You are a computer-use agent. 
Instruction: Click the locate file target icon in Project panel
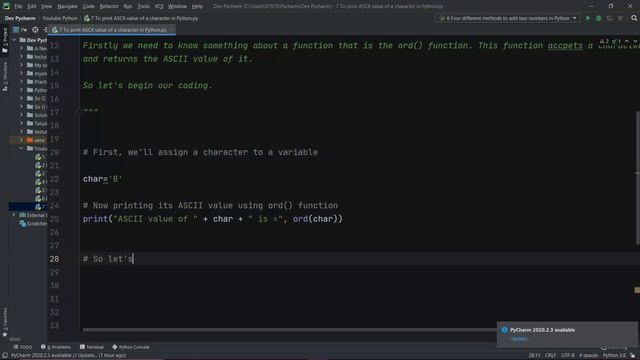pyautogui.click(x=36, y=30)
